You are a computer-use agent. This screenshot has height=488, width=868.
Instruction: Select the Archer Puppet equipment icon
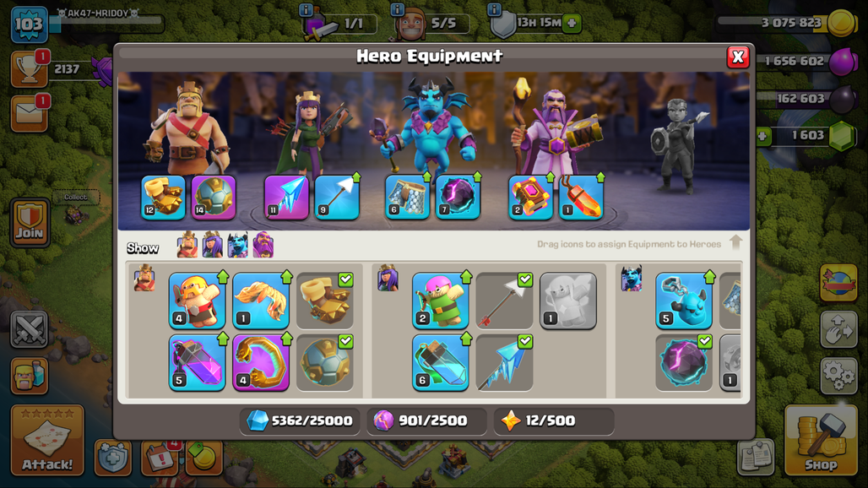441,301
